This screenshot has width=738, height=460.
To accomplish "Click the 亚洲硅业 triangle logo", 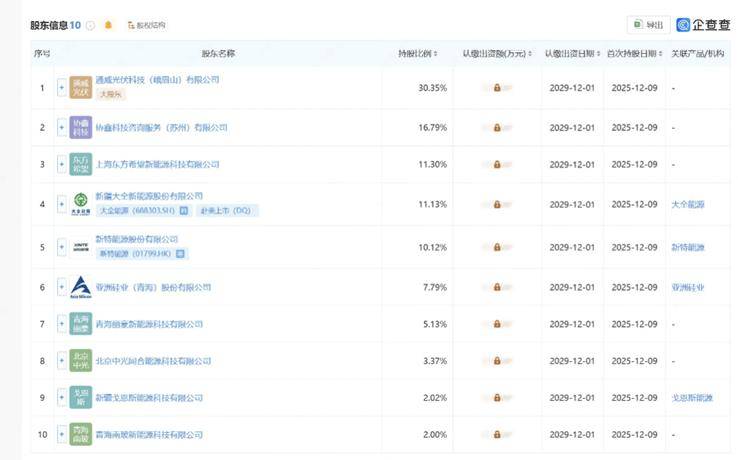I will pyautogui.click(x=81, y=287).
